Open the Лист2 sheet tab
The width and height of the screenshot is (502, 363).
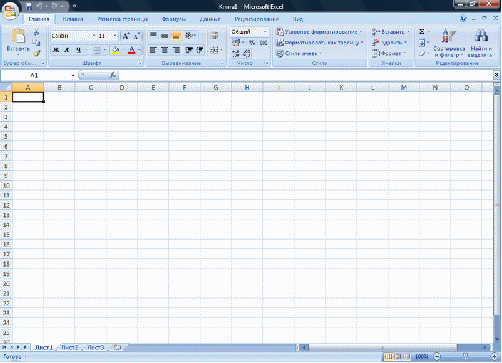[70, 347]
